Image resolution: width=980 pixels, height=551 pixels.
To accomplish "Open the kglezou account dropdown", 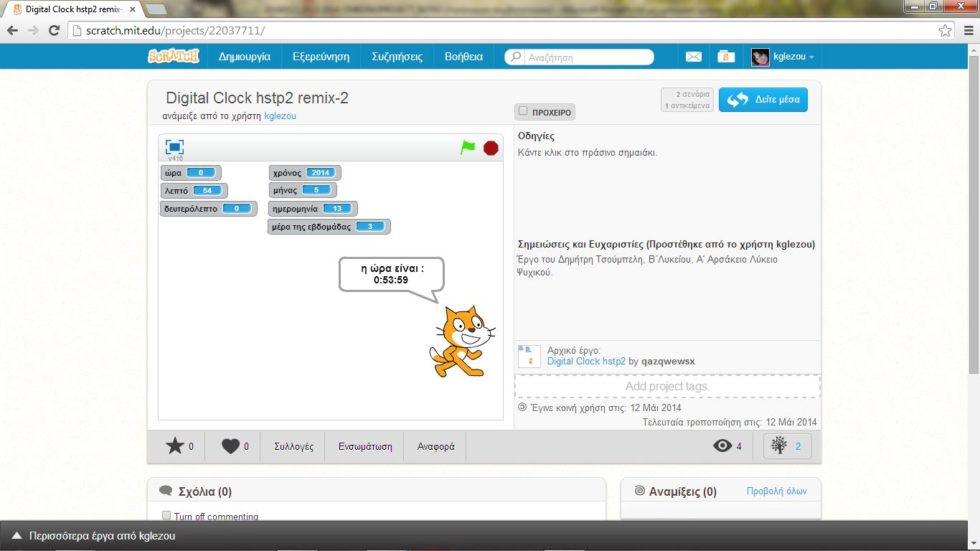I will tap(793, 57).
